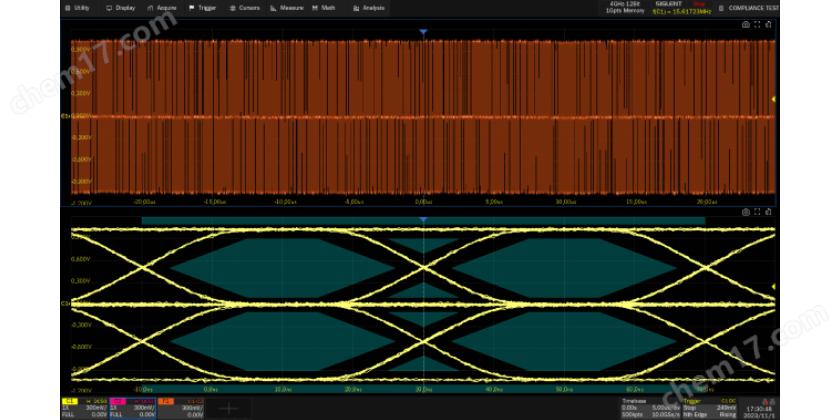The height and width of the screenshot is (420, 840).
Task: Click the plus add channel box
Action: tap(228, 407)
